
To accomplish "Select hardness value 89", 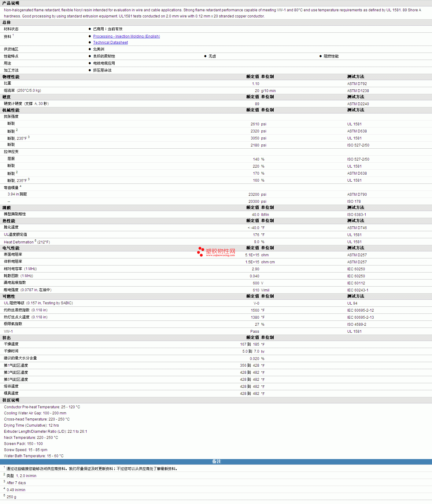I will click(257, 104).
